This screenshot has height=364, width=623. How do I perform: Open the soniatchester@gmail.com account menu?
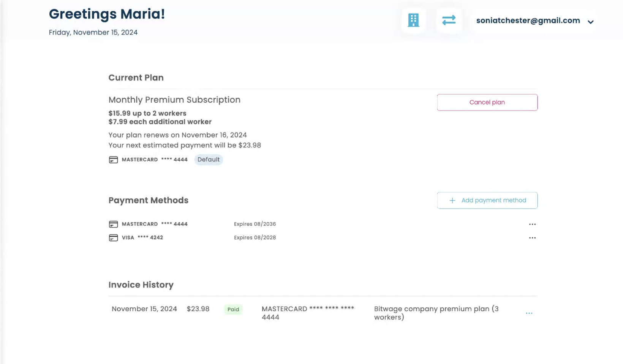[528, 21]
